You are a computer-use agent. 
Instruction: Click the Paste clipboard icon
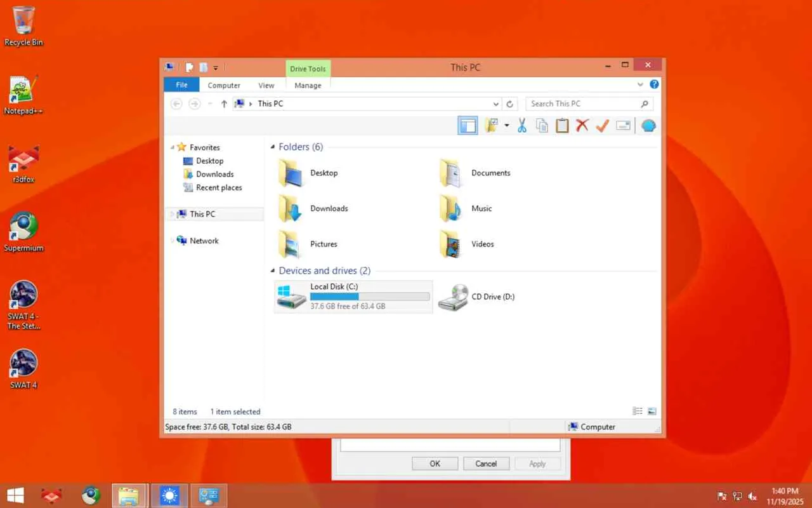(x=562, y=126)
